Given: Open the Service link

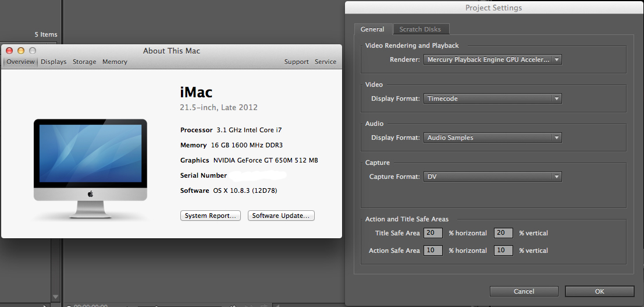Looking at the screenshot, I should pyautogui.click(x=325, y=62).
